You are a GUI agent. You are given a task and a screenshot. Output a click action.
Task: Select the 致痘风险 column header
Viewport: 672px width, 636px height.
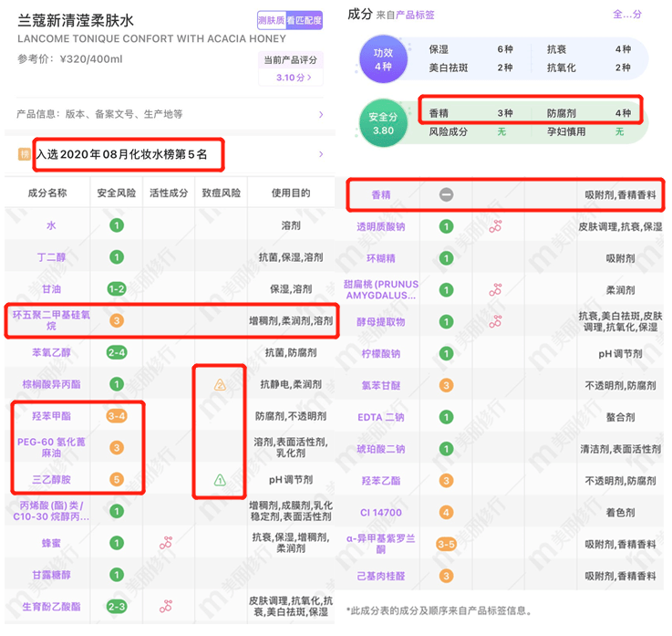pos(222,193)
